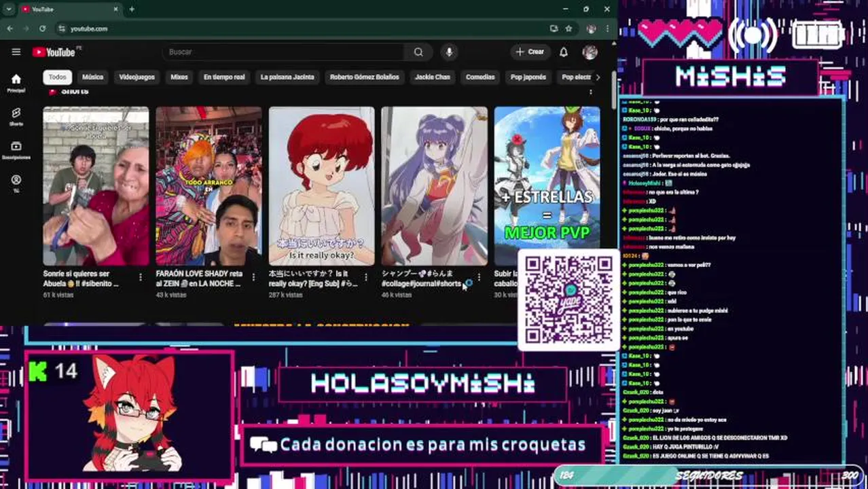Open options for FARAÓN LOVE SHADY short

pyautogui.click(x=253, y=277)
